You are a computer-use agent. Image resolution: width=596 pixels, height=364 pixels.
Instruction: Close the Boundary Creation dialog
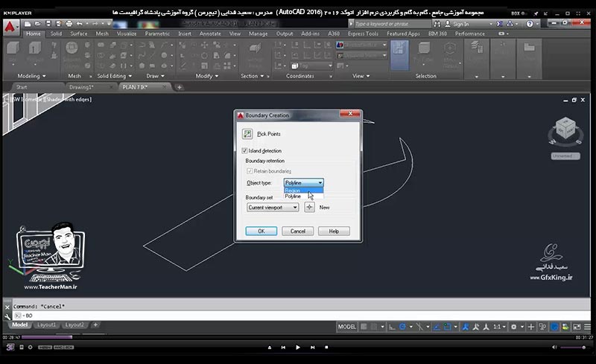(x=350, y=114)
